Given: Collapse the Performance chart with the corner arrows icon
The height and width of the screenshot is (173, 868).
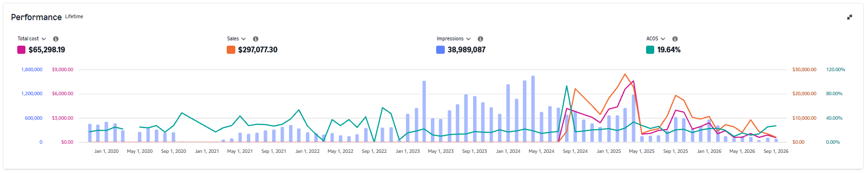Looking at the screenshot, I should [849, 17].
